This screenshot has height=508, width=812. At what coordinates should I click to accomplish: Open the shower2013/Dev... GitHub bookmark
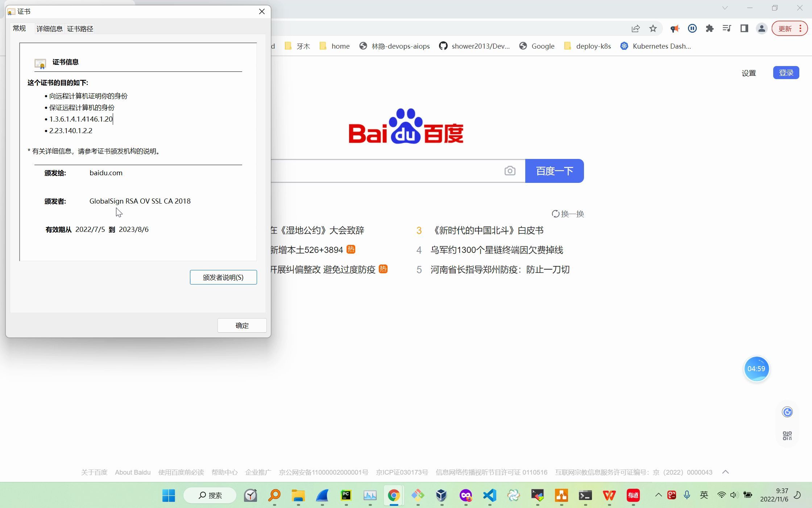click(474, 46)
